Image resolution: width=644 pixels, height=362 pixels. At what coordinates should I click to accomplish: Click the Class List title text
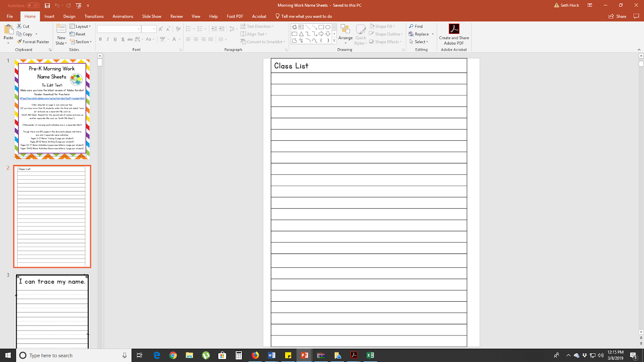pos(291,66)
